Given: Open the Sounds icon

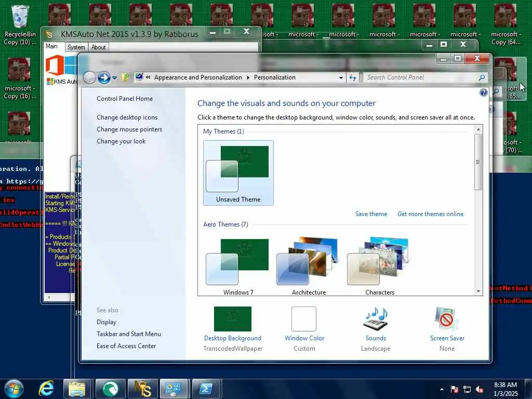Looking at the screenshot, I should (x=376, y=319).
